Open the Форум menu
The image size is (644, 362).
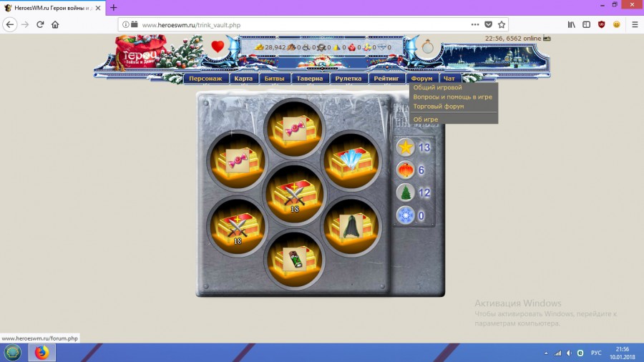pyautogui.click(x=421, y=79)
